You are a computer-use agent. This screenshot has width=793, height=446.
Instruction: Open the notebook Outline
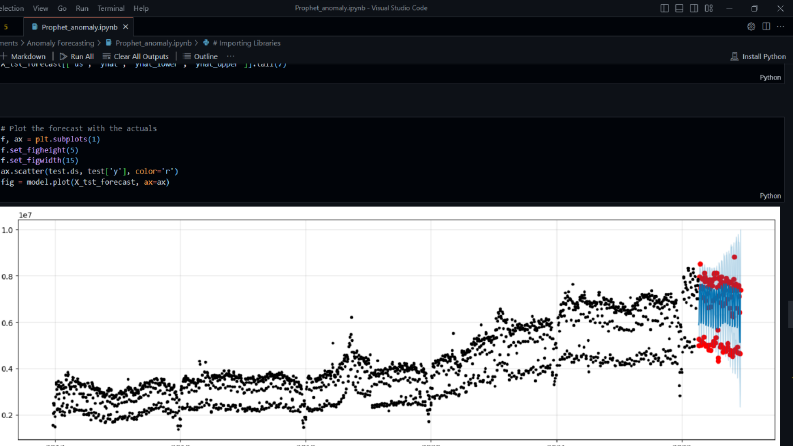[x=200, y=56]
